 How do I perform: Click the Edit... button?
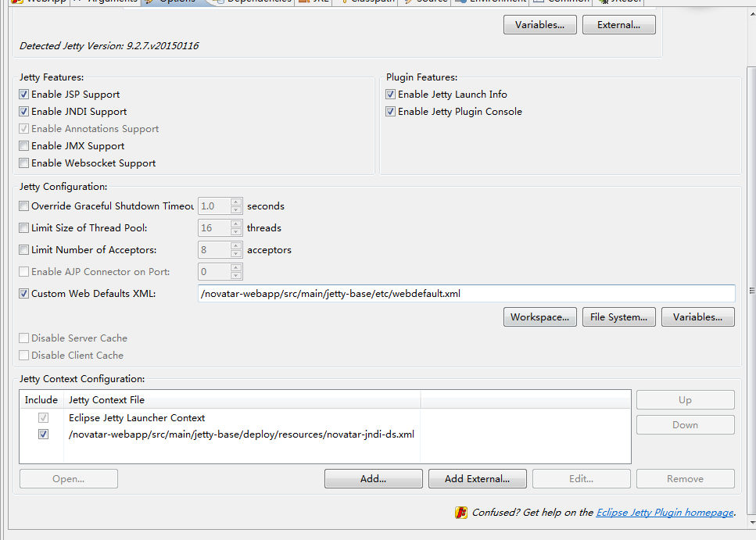(582, 479)
